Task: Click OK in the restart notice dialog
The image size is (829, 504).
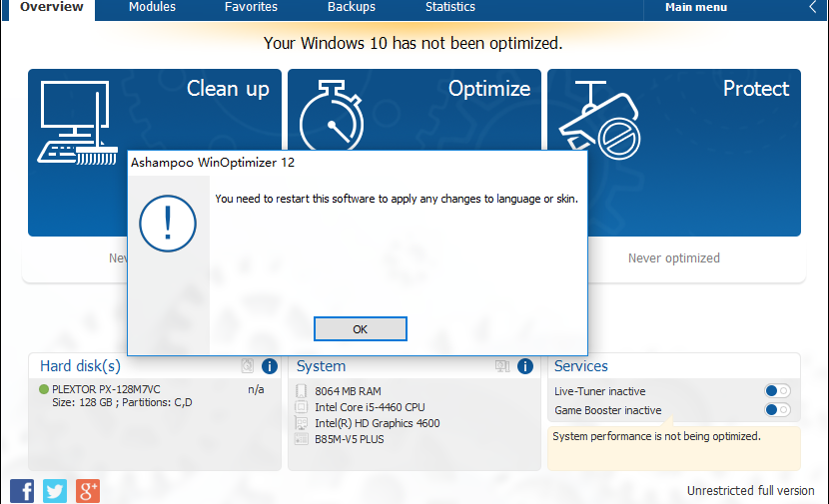Action: (360, 329)
